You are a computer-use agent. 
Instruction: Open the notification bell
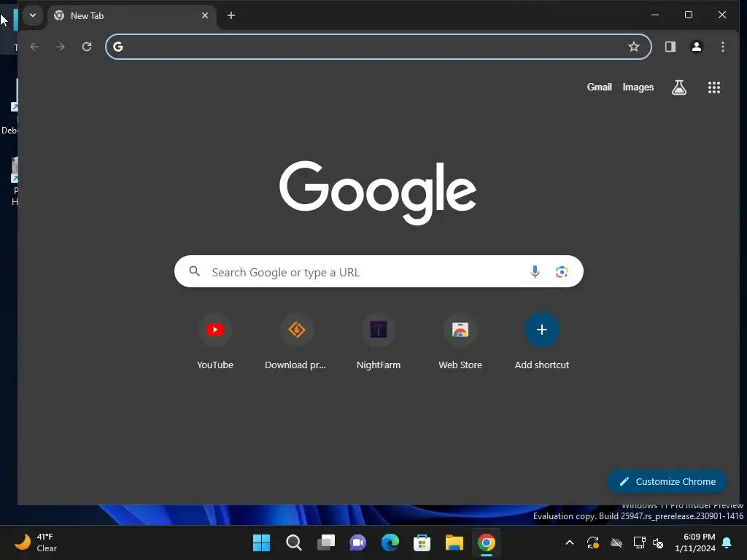(727, 542)
